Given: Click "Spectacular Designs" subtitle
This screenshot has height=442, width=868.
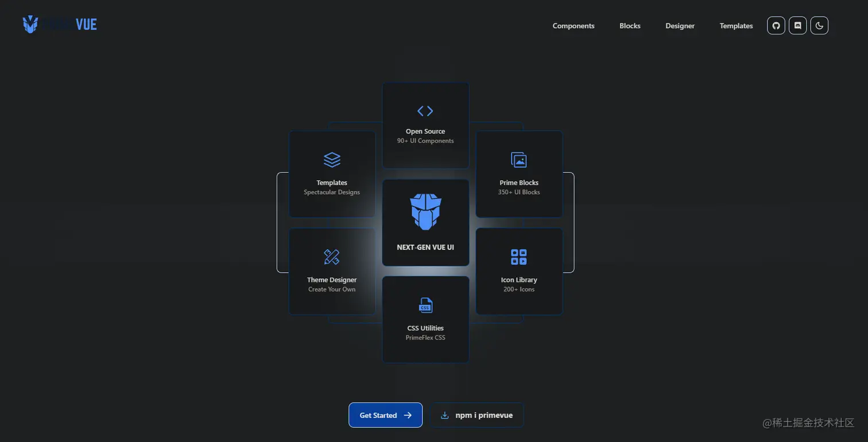Looking at the screenshot, I should point(332,192).
